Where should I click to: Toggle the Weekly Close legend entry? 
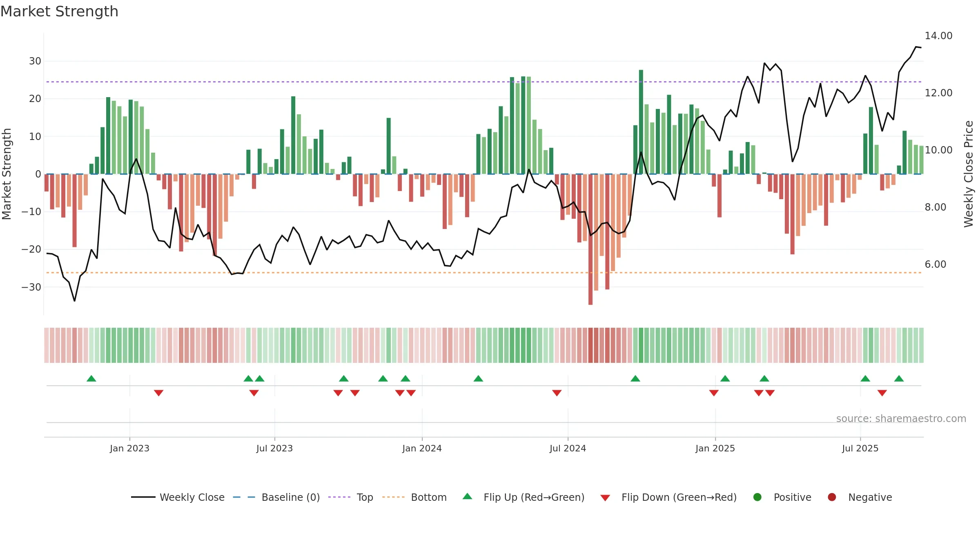pyautogui.click(x=178, y=497)
